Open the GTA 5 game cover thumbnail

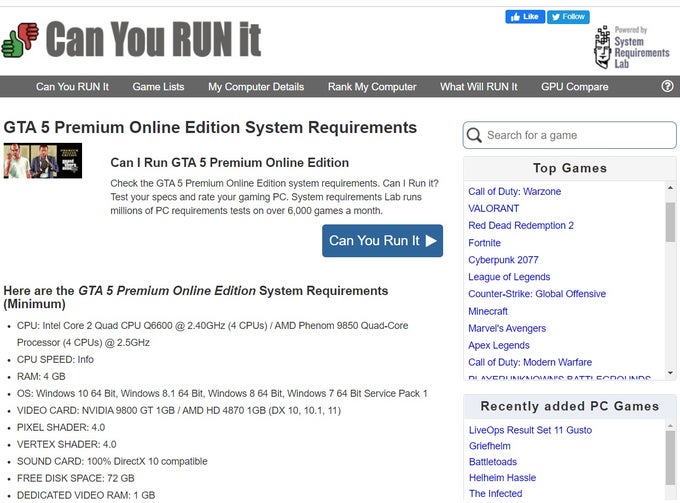[x=43, y=161]
